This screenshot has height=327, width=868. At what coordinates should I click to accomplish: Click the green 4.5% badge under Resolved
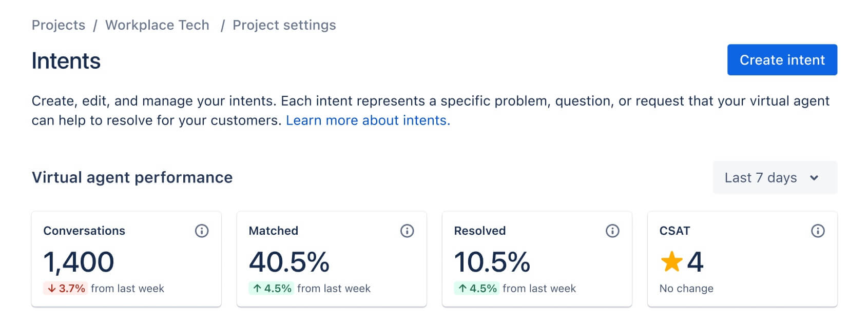[x=477, y=289]
